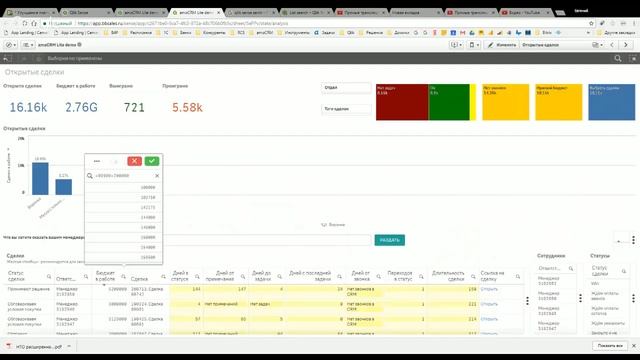Cancel selection with red X button
The height and width of the screenshot is (360, 640).
coord(134,161)
